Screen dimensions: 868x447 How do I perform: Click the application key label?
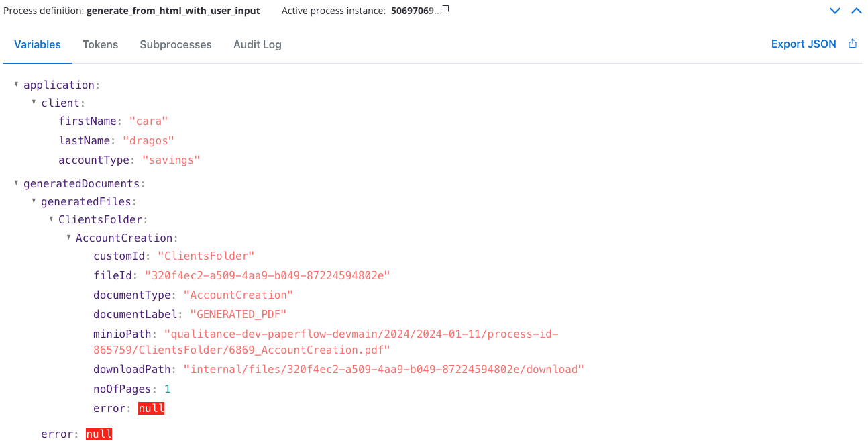[x=59, y=85]
